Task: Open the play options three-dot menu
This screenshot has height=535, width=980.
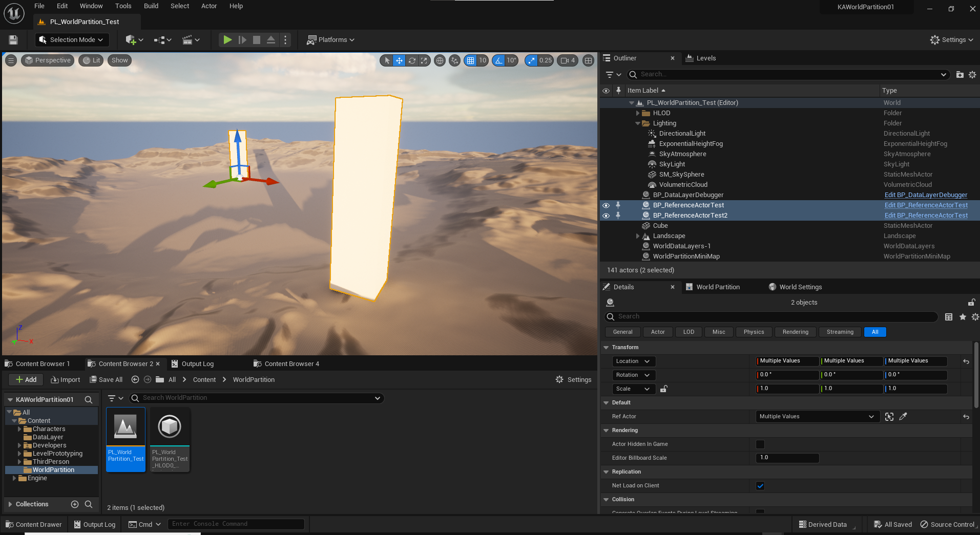Action: tap(286, 40)
